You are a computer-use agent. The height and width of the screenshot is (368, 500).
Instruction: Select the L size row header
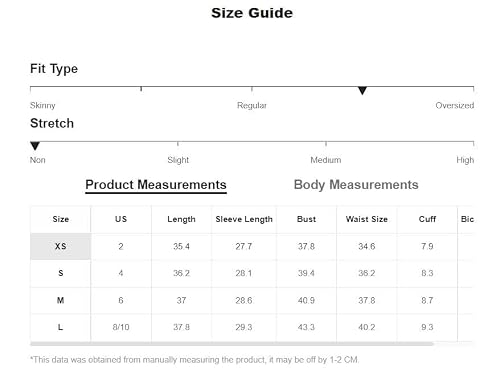point(60,327)
